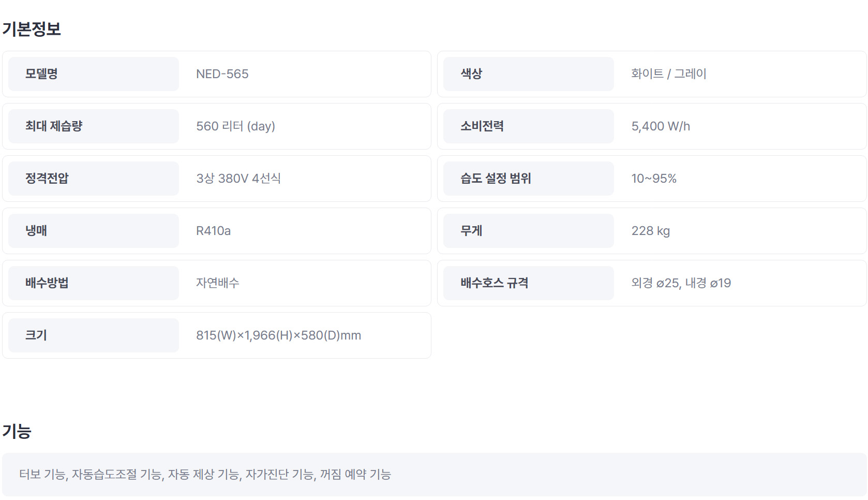The height and width of the screenshot is (500, 868).
Task: Select the 10~95% humidity range value
Action: [654, 179]
